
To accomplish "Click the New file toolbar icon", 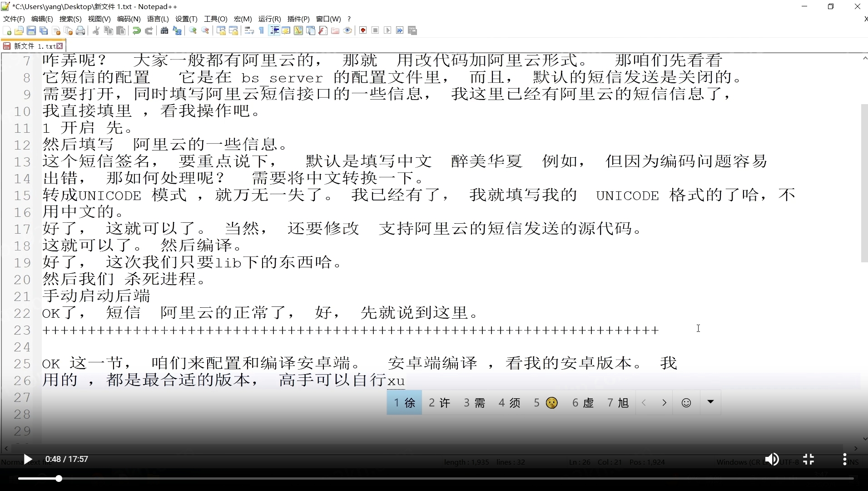I will tap(7, 30).
